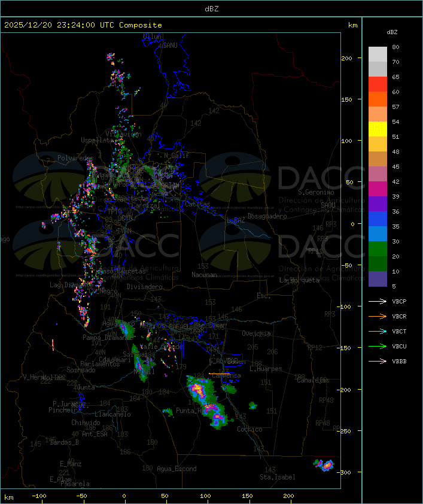Click the 80 dBZ value in legend

point(395,47)
